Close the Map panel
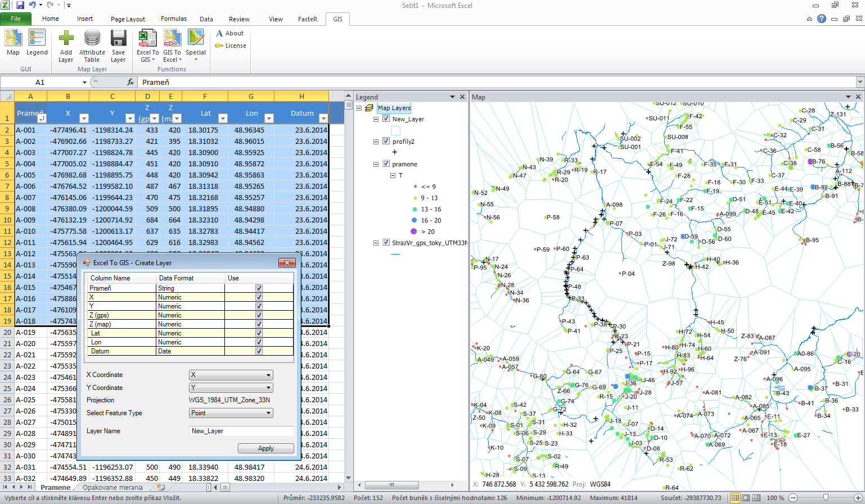Screen dimensions: 865x504 point(858,97)
